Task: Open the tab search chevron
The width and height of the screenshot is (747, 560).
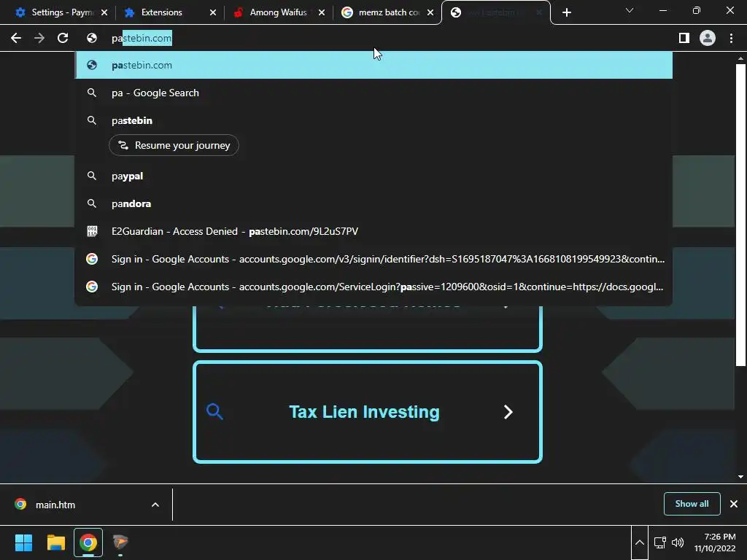Action: (x=630, y=10)
